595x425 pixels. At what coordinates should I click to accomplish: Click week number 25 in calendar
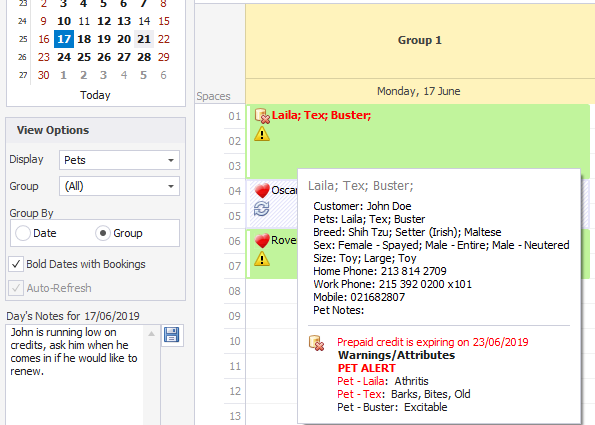(23, 39)
